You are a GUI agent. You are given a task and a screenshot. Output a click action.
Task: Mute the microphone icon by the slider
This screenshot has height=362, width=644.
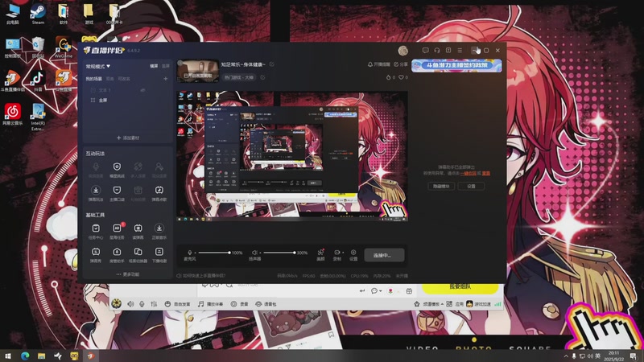coord(190,253)
